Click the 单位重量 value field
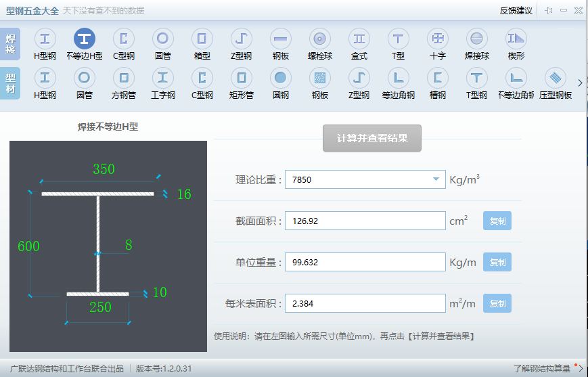Image resolution: width=588 pixels, height=377 pixels. tap(365, 262)
